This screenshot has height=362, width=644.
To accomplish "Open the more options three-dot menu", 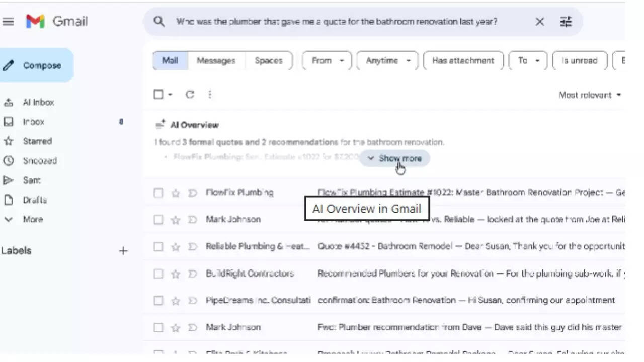I will click(x=210, y=94).
